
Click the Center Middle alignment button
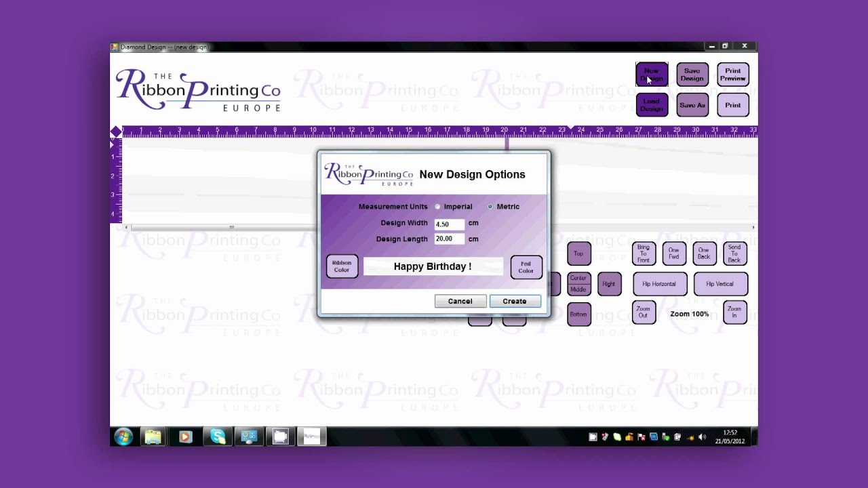(578, 284)
